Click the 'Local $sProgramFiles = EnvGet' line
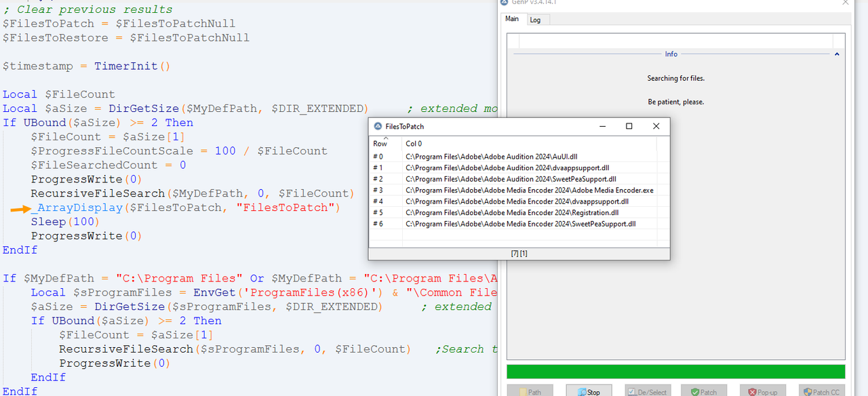 point(264,292)
